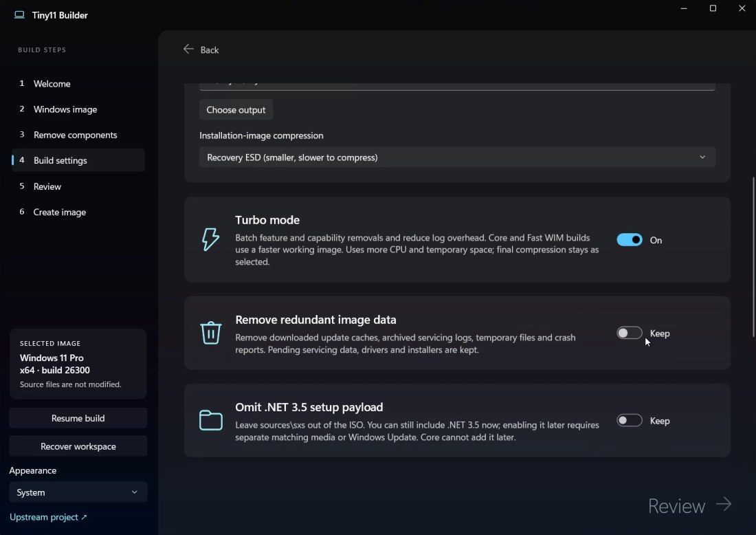The height and width of the screenshot is (535, 756).
Task: Click the Resume build button
Action: tap(78, 418)
